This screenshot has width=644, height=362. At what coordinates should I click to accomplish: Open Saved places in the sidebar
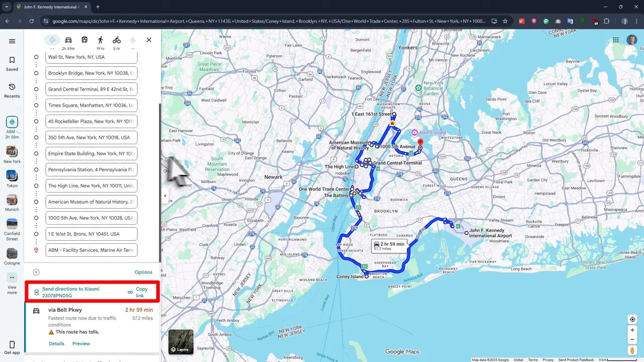point(12,64)
